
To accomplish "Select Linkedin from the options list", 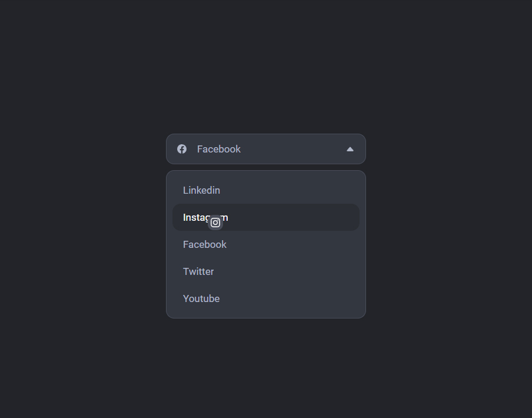I will pos(266,190).
